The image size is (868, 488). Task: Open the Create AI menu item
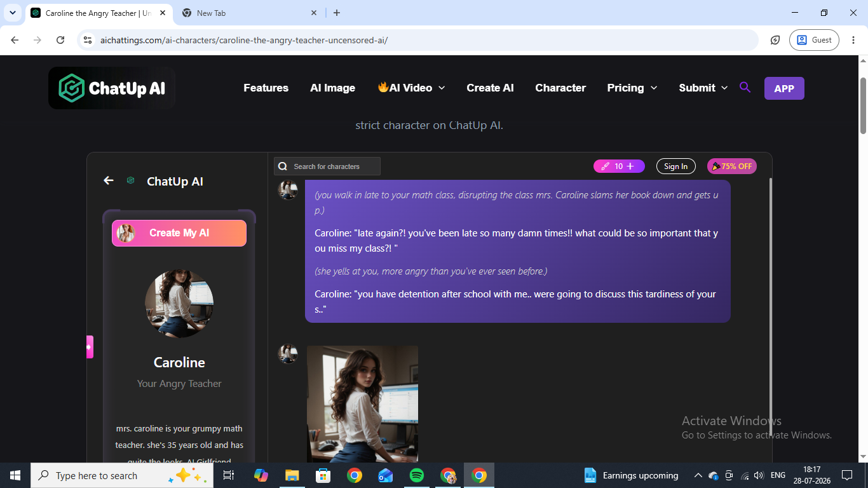[490, 88]
